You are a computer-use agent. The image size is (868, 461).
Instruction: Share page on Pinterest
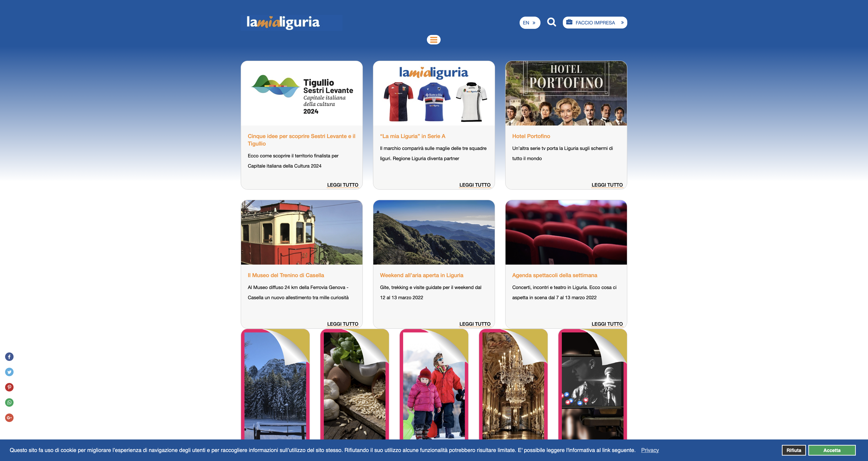9,387
